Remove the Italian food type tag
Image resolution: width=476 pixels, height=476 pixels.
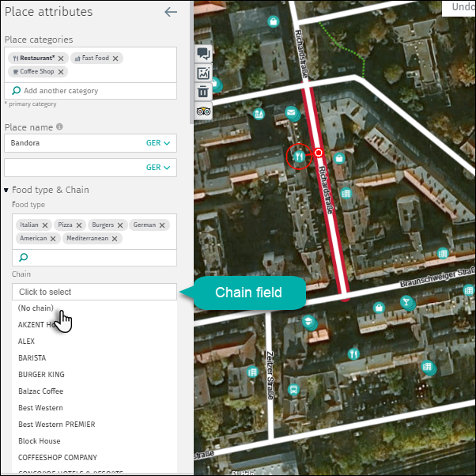(45, 225)
